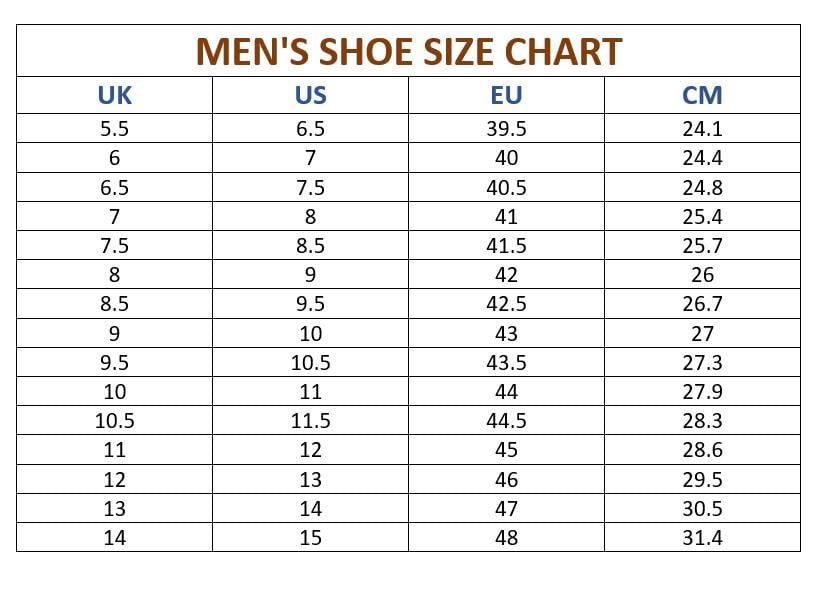Select the UK 5.5 cell
The height and width of the screenshot is (601, 817).
click(114, 128)
